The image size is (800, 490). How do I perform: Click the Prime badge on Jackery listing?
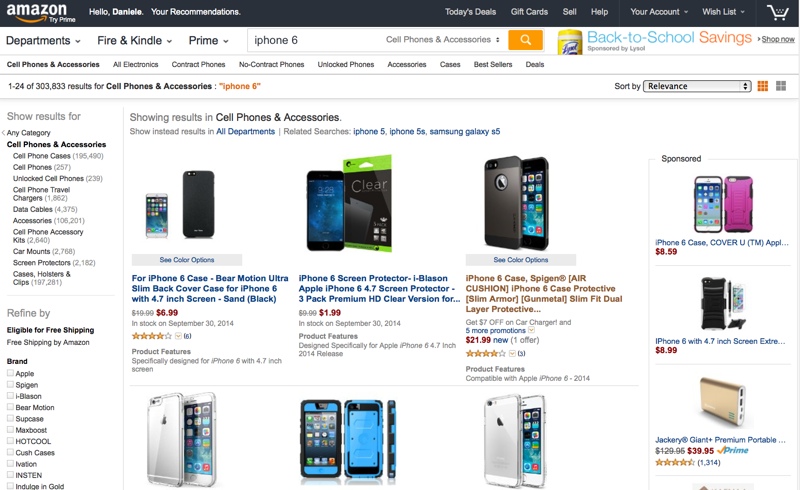point(733,451)
